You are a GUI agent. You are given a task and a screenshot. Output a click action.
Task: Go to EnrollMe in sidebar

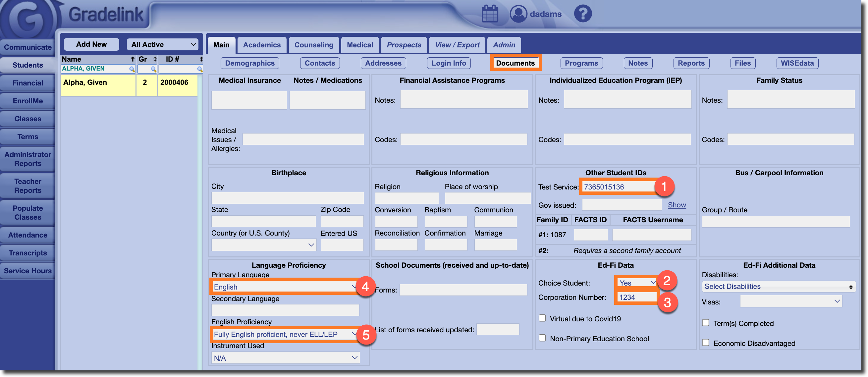coord(27,101)
